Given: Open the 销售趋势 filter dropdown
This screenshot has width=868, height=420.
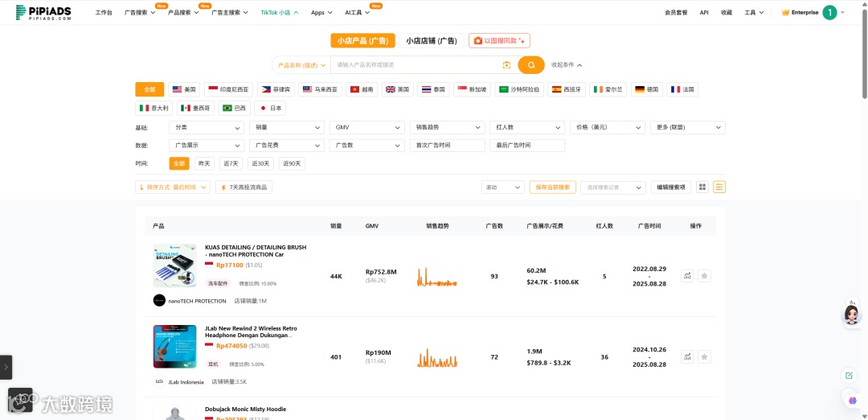Looking at the screenshot, I should pos(448,127).
